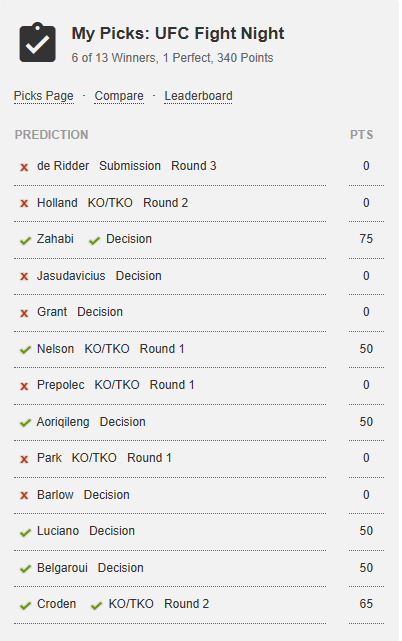The width and height of the screenshot is (402, 641).
Task: Go to the Leaderboard link
Action: pyautogui.click(x=198, y=96)
